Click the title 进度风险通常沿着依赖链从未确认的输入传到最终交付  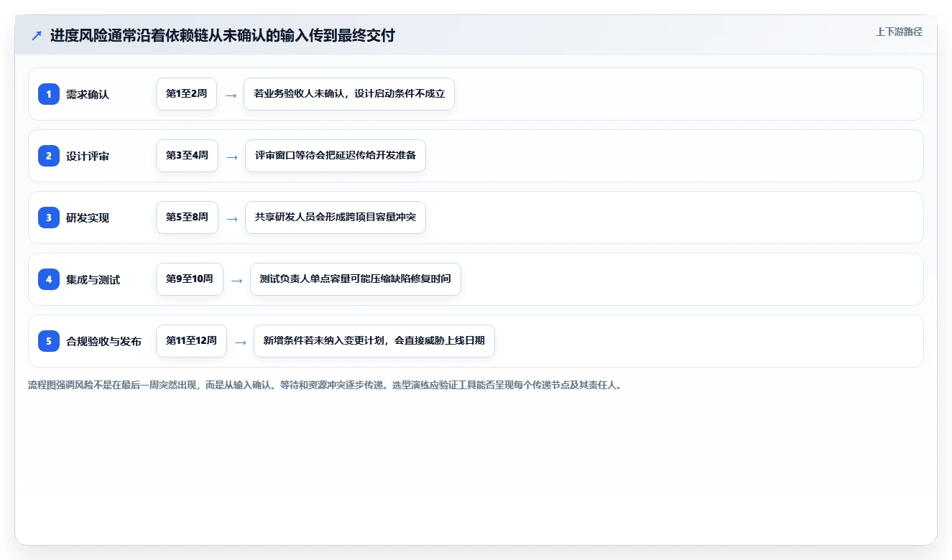click(x=223, y=35)
